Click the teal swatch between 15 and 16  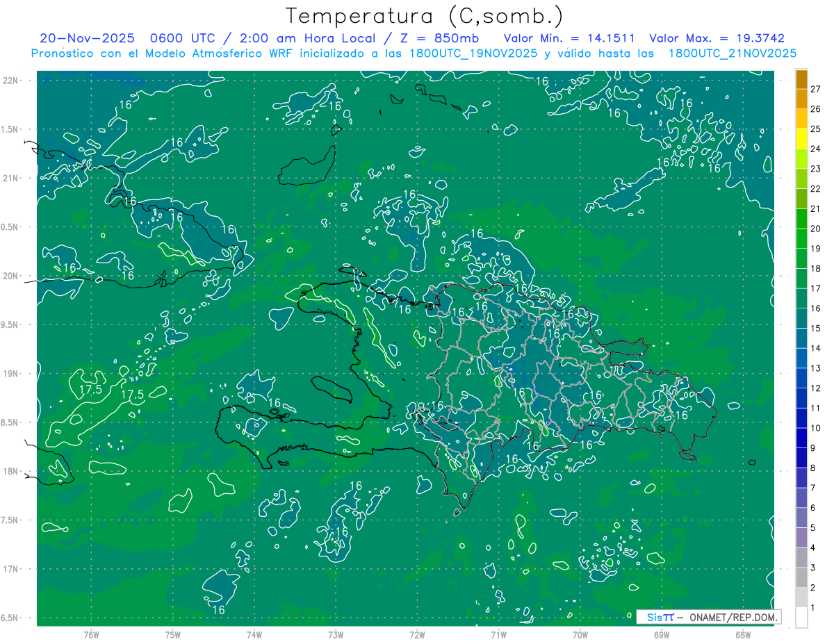(x=801, y=319)
